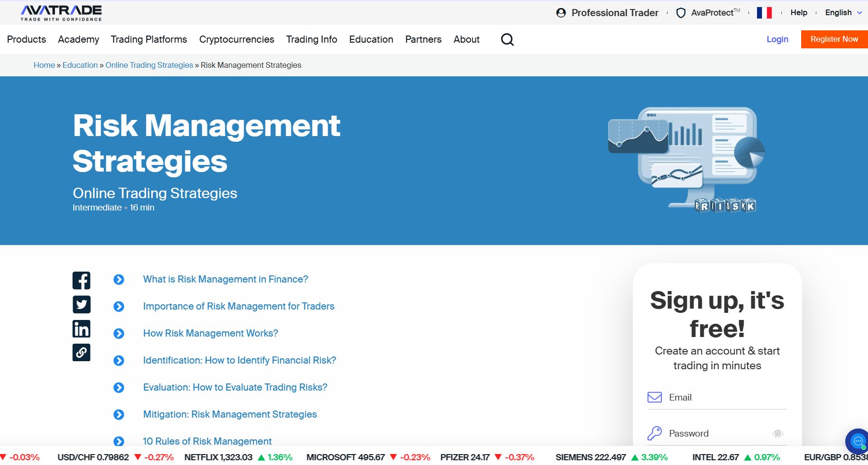The height and width of the screenshot is (465, 868).
Task: Click the Professional Trader link
Action: (615, 13)
